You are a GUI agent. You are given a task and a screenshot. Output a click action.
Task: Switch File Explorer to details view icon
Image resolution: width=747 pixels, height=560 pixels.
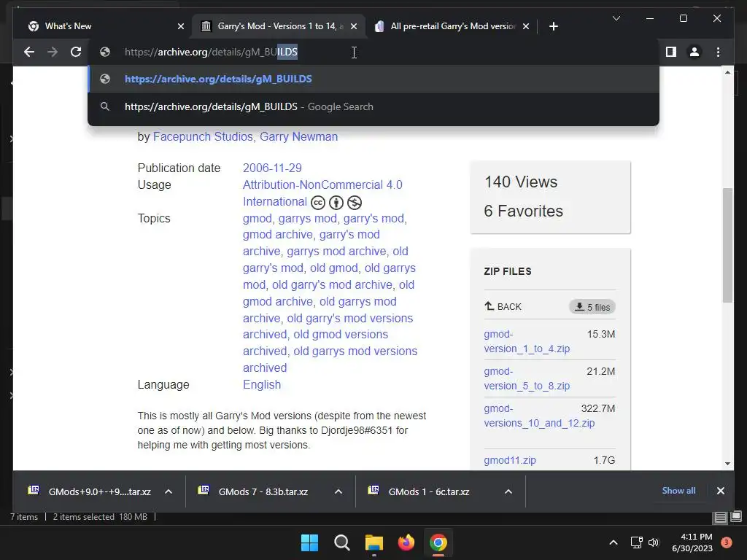[x=720, y=517]
